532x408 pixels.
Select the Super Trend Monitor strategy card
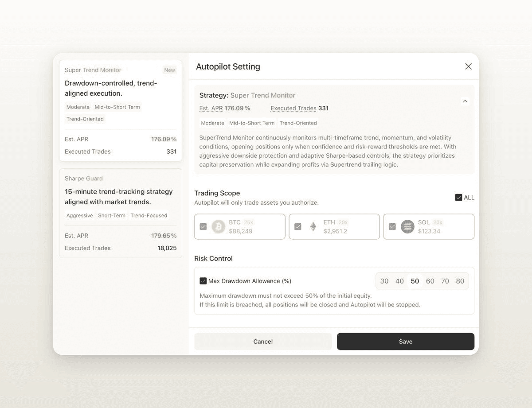pos(121,111)
